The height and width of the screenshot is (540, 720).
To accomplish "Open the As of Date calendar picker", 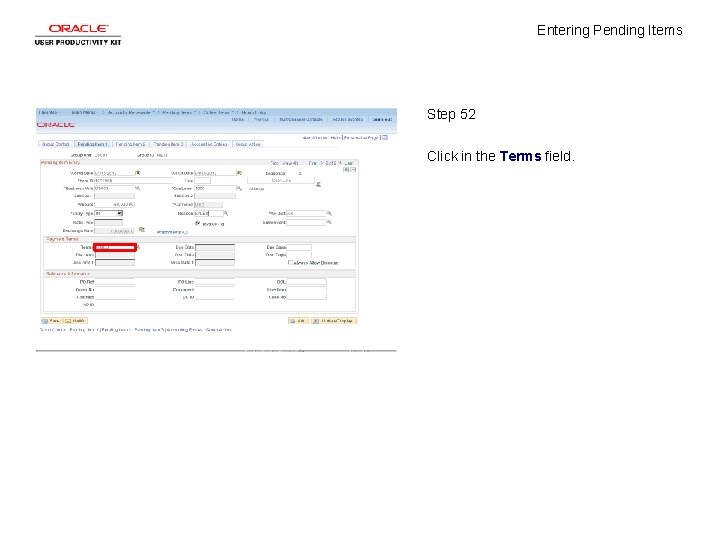I will click(239, 173).
